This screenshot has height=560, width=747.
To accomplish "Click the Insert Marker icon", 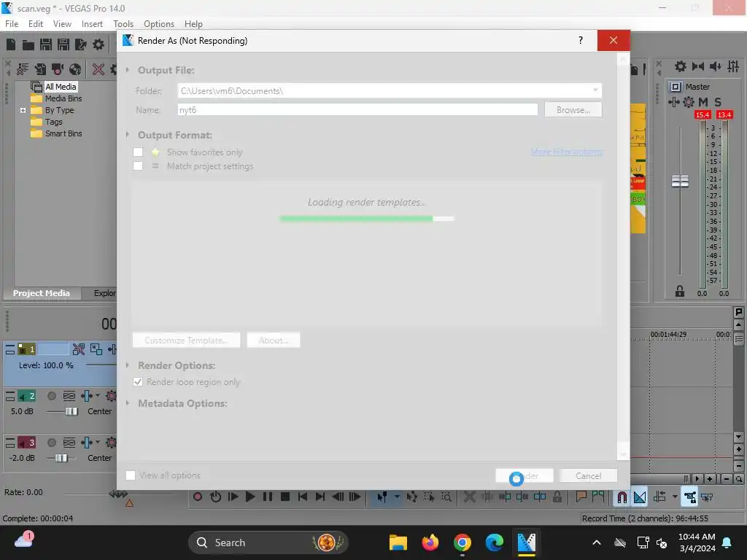I will 581,497.
